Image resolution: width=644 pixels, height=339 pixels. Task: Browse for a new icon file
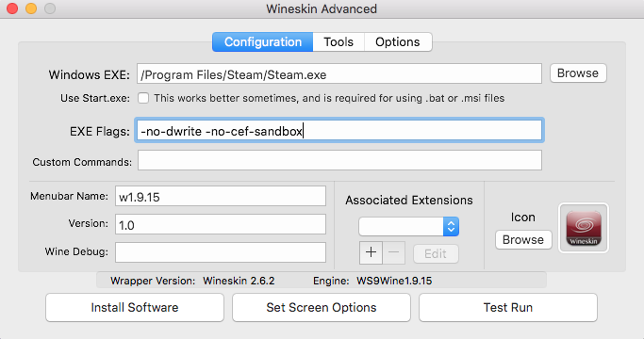[x=523, y=240]
